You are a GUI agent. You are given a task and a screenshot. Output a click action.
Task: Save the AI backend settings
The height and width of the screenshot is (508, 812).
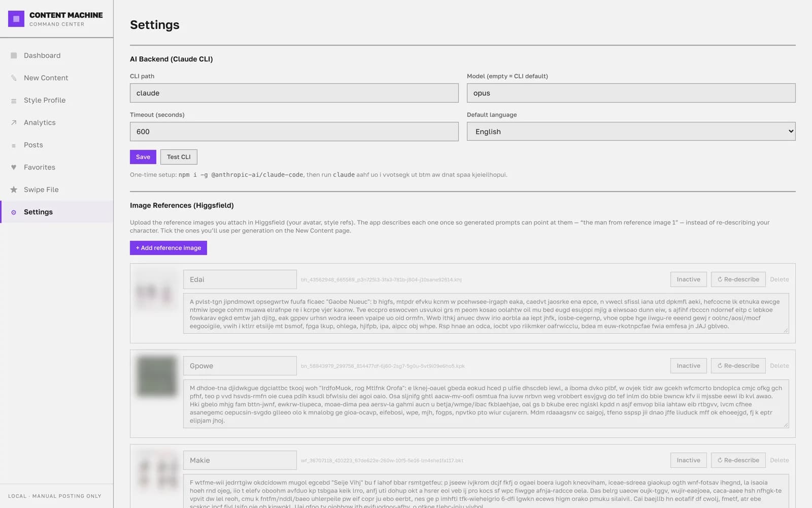[143, 157]
